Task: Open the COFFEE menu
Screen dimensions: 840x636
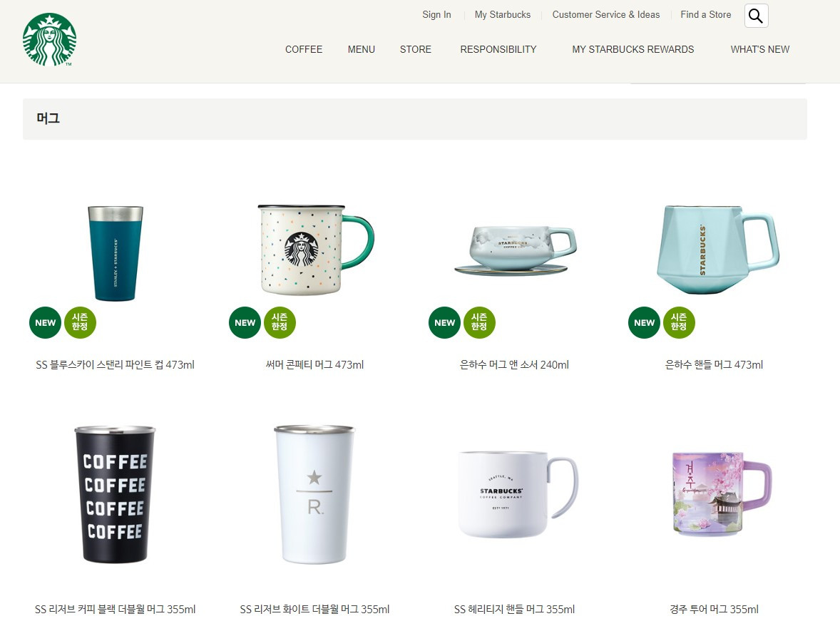Action: (304, 49)
